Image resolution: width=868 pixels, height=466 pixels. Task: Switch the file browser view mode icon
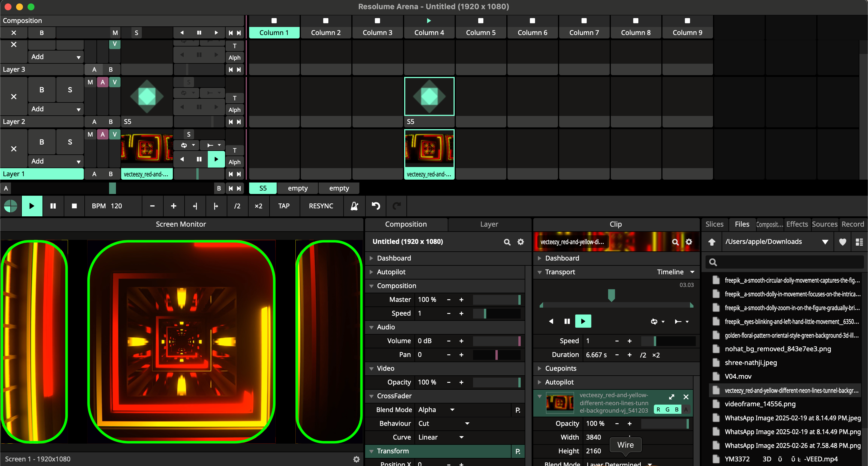(859, 242)
